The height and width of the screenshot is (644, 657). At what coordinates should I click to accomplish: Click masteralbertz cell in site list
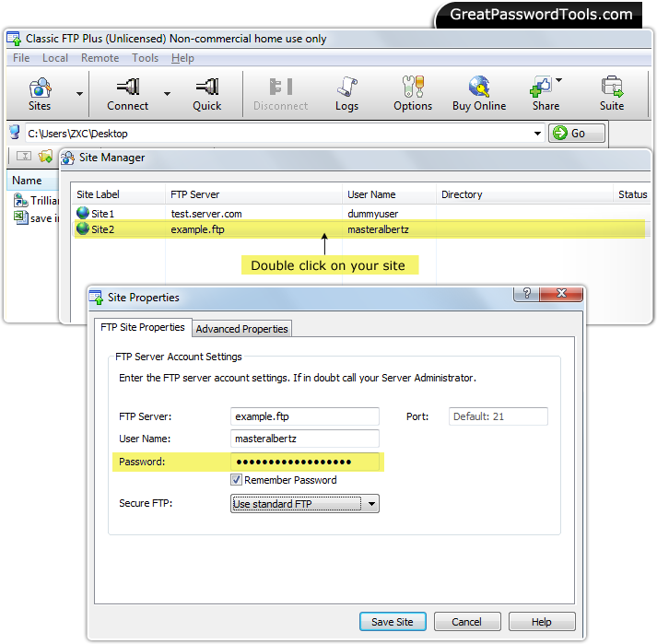click(378, 229)
